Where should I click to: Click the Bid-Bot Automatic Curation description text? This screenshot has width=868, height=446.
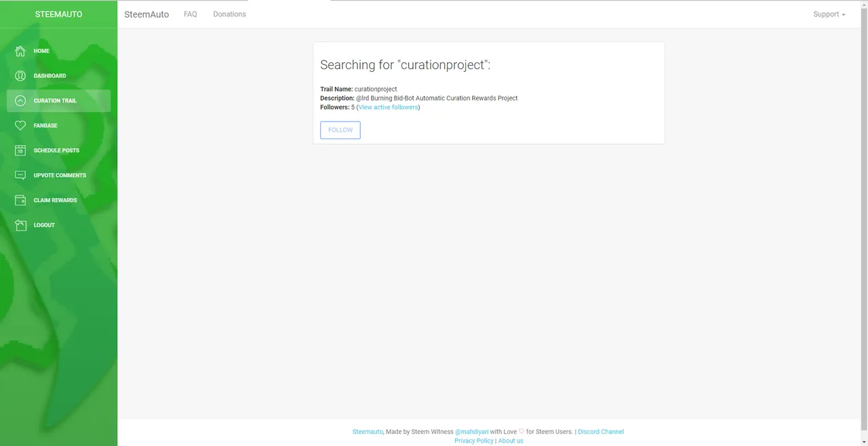(418, 98)
